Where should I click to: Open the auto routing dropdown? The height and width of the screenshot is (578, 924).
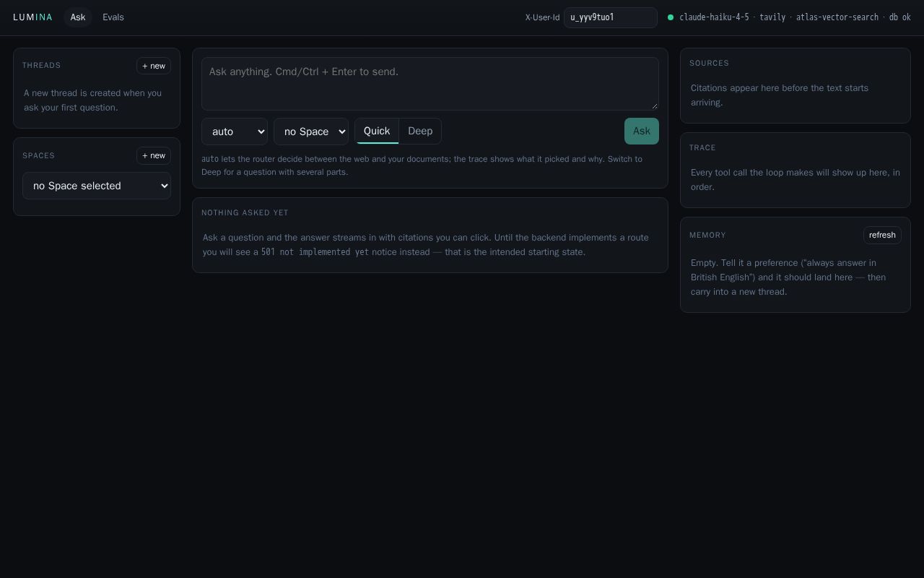[x=235, y=131]
